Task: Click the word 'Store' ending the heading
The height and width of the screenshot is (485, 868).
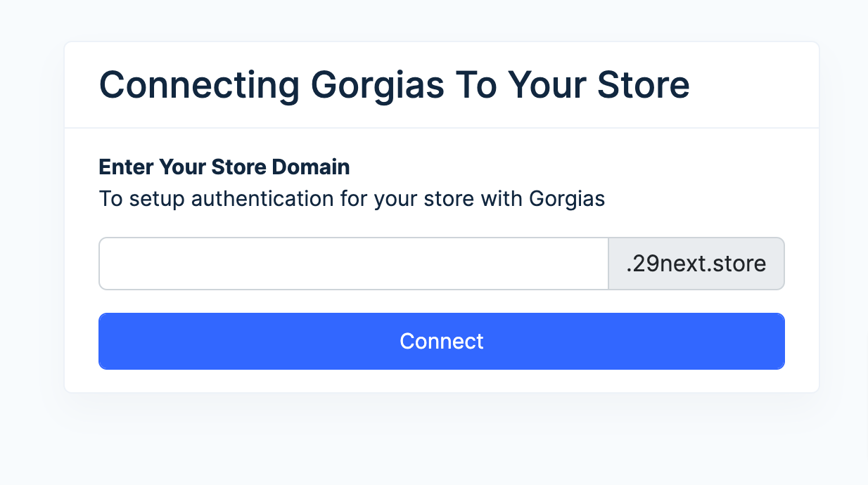Action: tap(643, 85)
